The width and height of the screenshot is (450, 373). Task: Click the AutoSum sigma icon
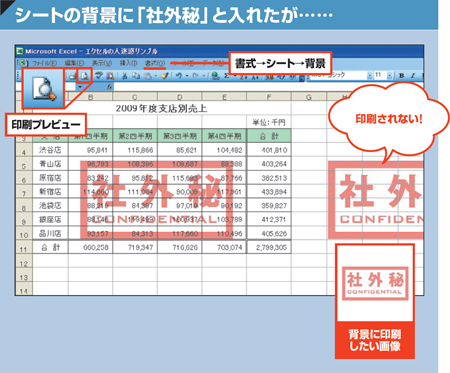(x=227, y=76)
